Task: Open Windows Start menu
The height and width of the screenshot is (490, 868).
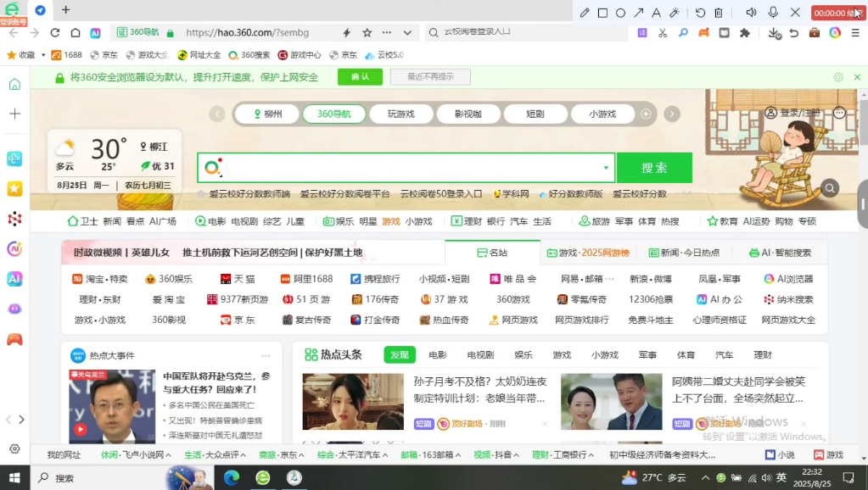Action: (x=15, y=478)
